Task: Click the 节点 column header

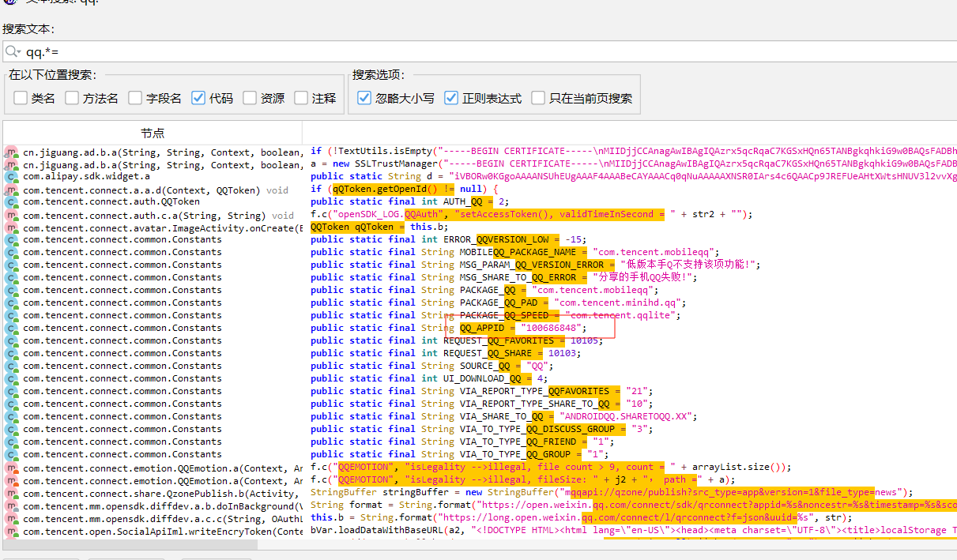Action: point(153,133)
